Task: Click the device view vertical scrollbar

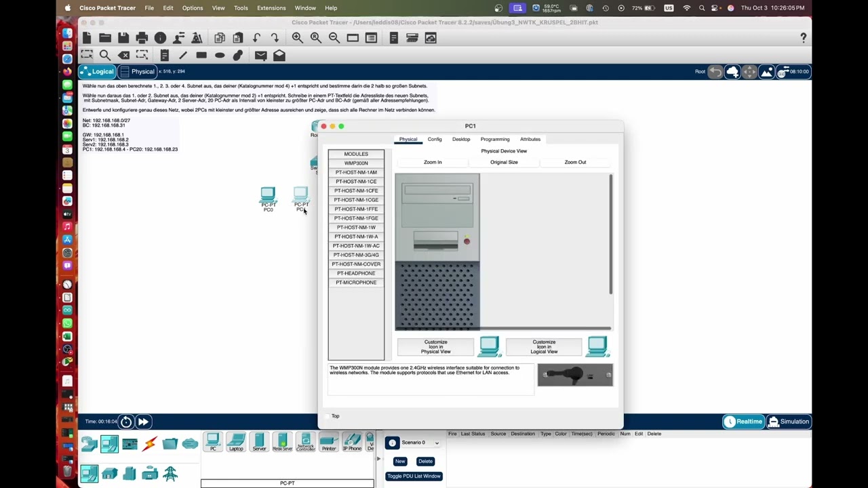Action: point(611,235)
